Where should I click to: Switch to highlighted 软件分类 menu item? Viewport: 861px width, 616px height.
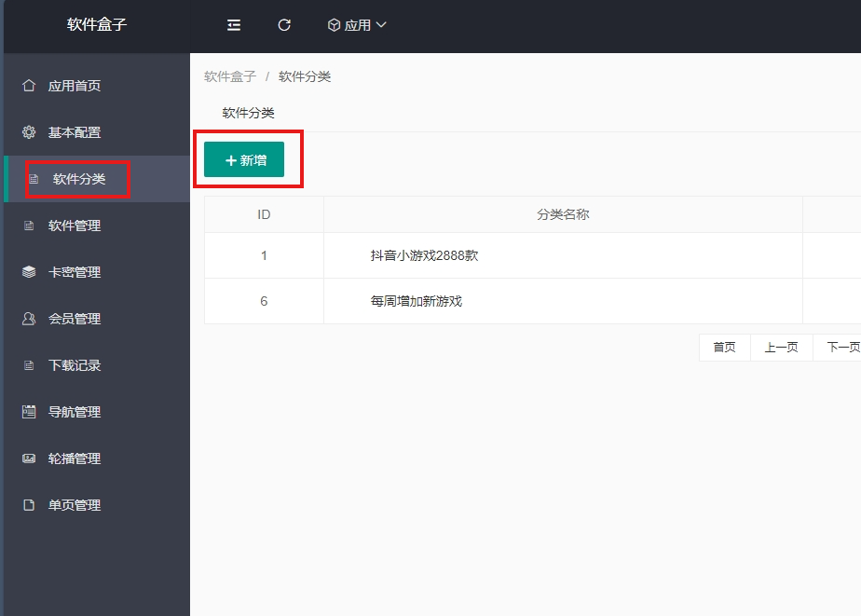click(x=75, y=178)
